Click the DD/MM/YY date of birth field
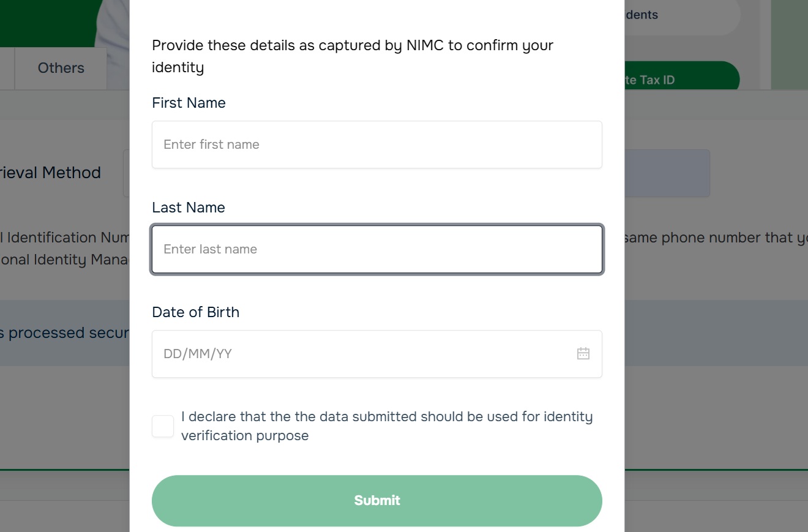The height and width of the screenshot is (532, 808). pos(361,354)
